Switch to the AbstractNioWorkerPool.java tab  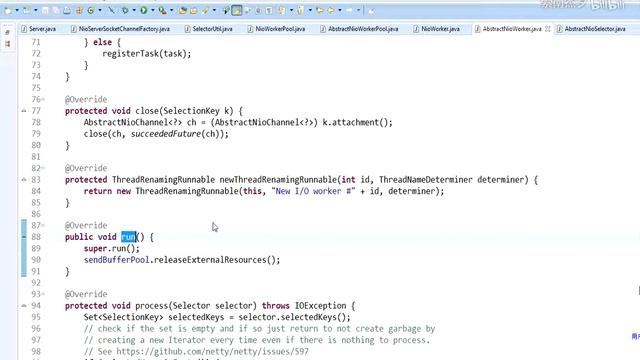pos(359,29)
